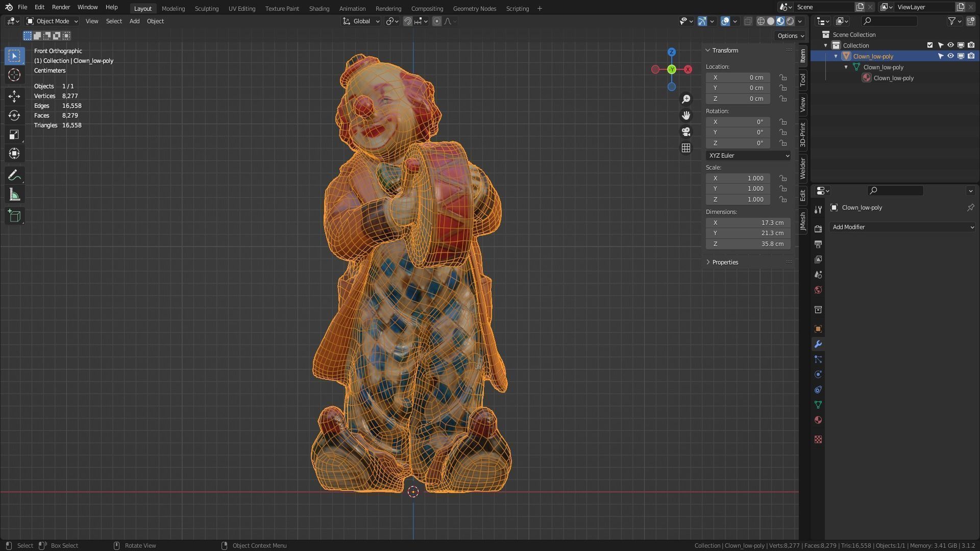
Task: Lock the Rotation Z value
Action: point(783,143)
